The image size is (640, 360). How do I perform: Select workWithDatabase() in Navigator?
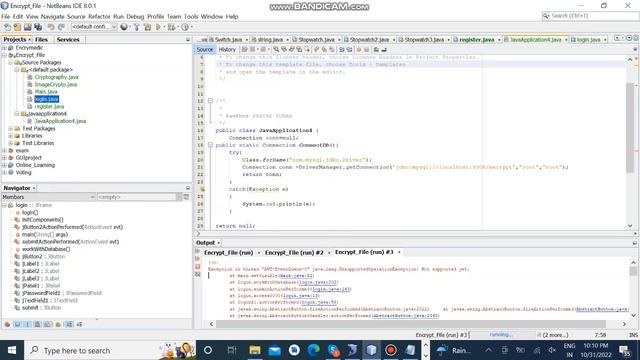(46, 249)
